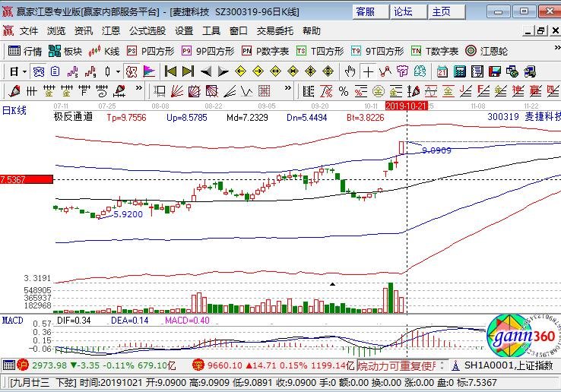Select the red pencil drawing tool
The width and height of the screenshot is (561, 392).
click(14, 92)
